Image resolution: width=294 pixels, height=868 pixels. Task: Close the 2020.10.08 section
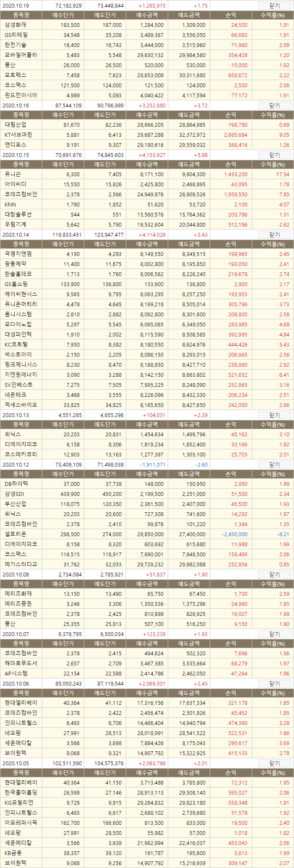pyautogui.click(x=274, y=575)
